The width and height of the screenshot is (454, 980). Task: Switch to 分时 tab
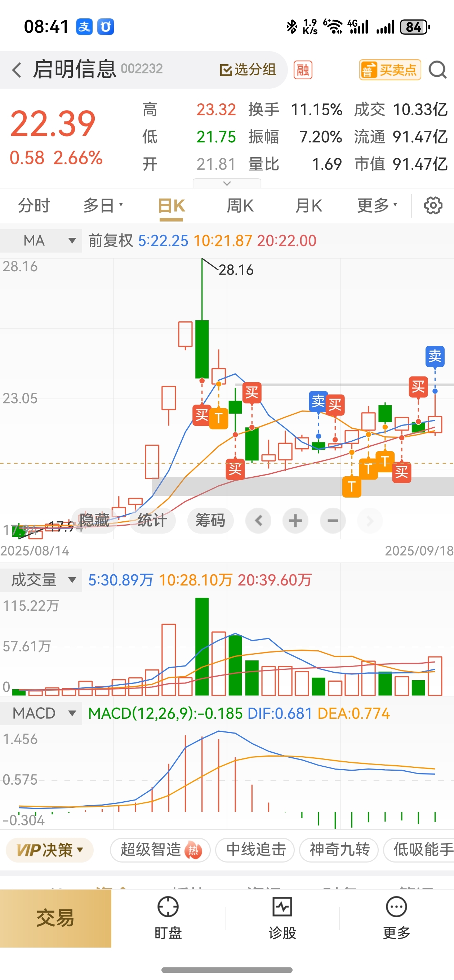click(34, 205)
